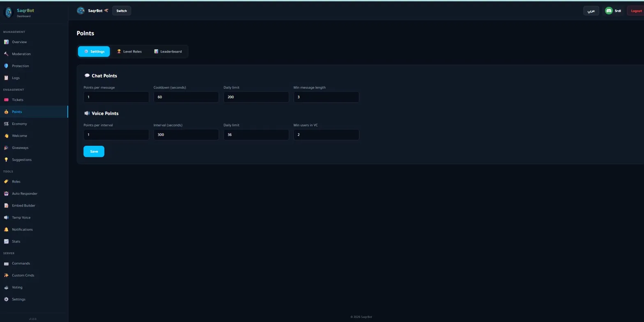644x322 pixels.
Task: Click the Embed Builder page icon
Action: click(6, 205)
